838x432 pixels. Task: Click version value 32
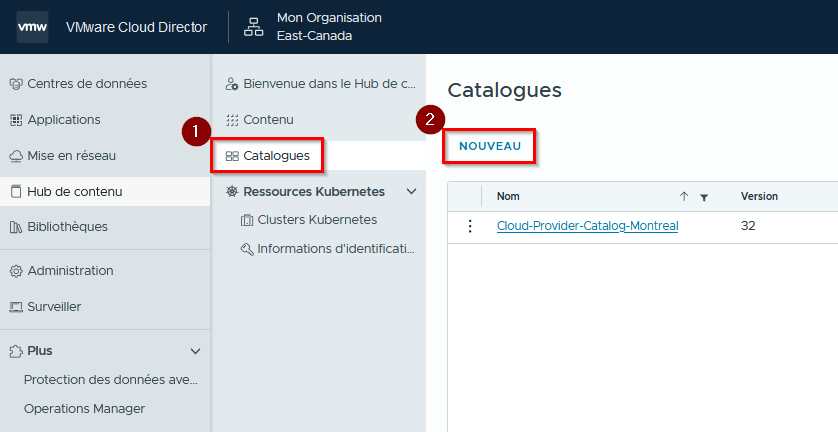748,226
